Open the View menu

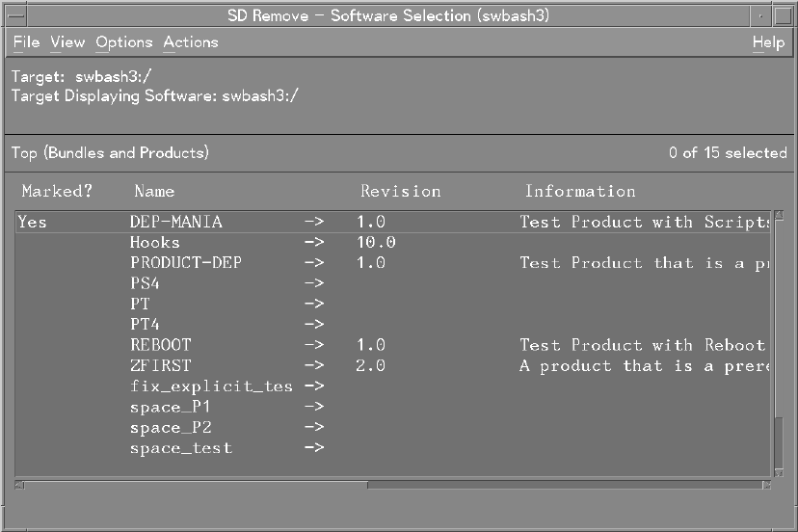point(67,42)
